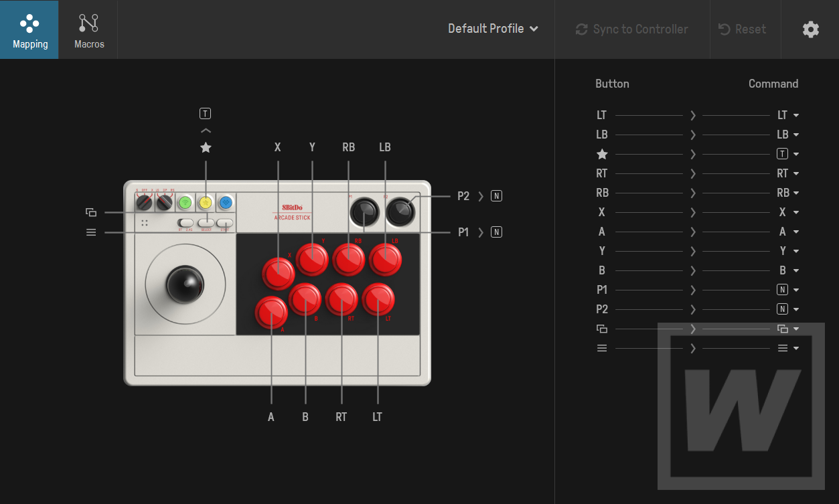Open the Command dropdown for the star row
Image resolution: width=839 pixels, height=504 pixels.
coord(788,154)
